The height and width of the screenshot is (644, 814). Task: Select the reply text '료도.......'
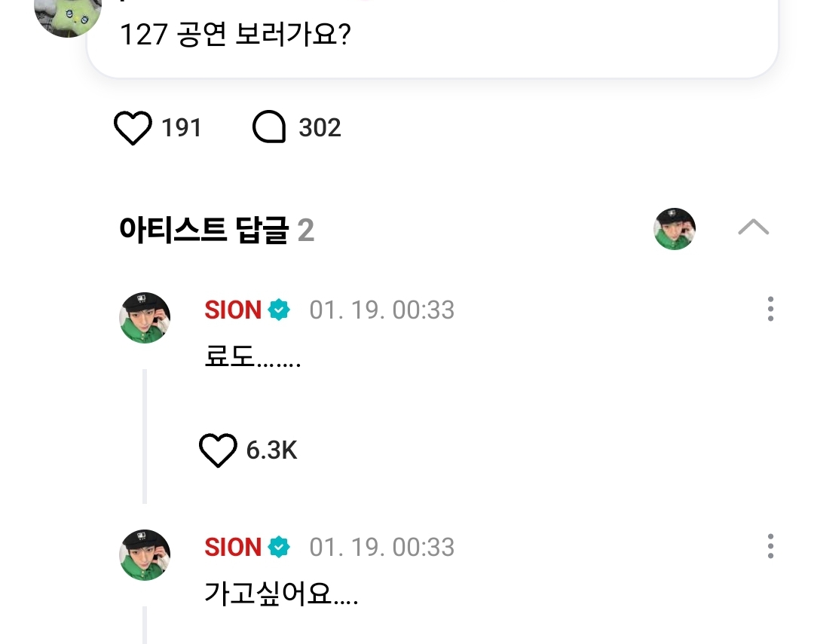tap(252, 356)
